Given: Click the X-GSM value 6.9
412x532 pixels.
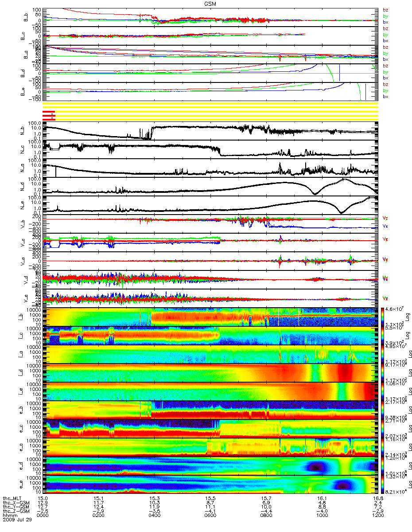Looking at the screenshot, I should [x=266, y=503].
